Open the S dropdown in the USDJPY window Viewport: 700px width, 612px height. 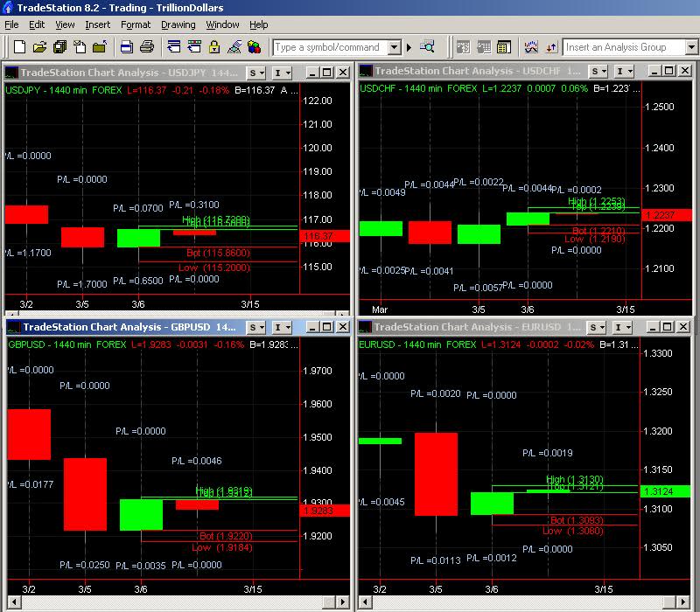pos(257,73)
